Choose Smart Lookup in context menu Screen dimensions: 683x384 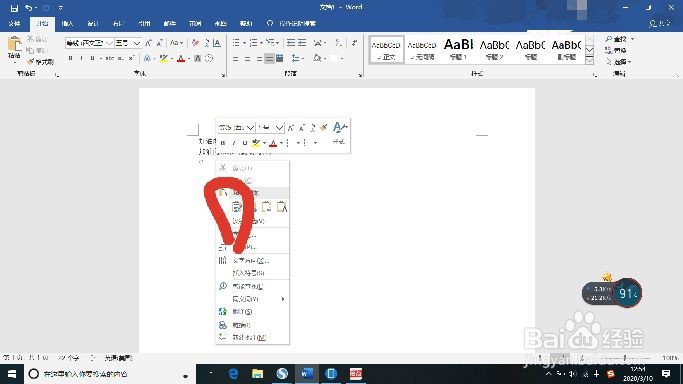pos(253,286)
